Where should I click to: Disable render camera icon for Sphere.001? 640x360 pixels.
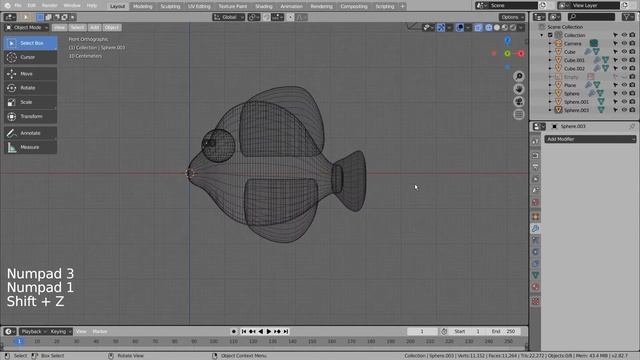click(x=632, y=102)
